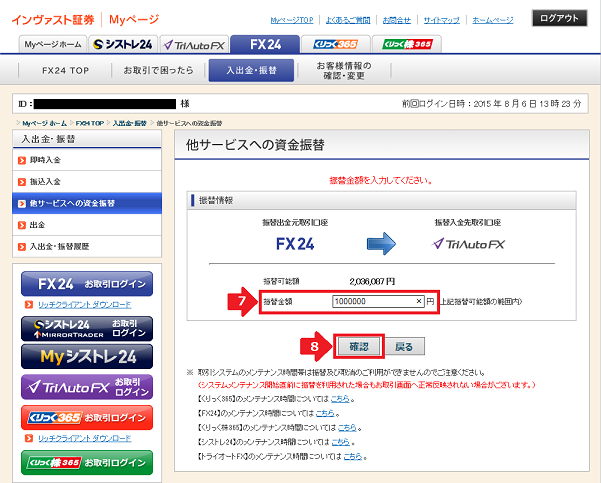
Task: Click FX24 お取引ログイン banner button
Action: 87,284
